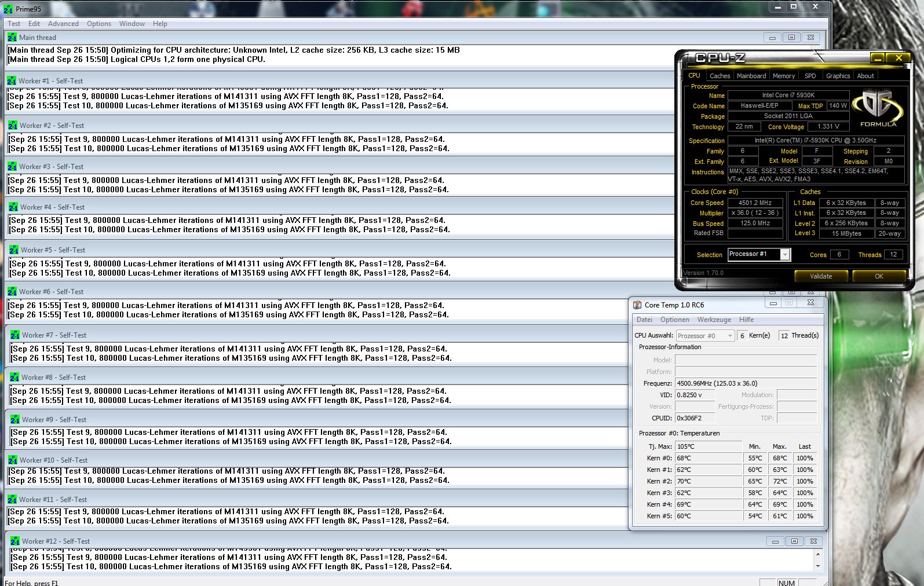The width and height of the screenshot is (924, 586).
Task: Click the Worker #8 window icon
Action: click(14, 377)
